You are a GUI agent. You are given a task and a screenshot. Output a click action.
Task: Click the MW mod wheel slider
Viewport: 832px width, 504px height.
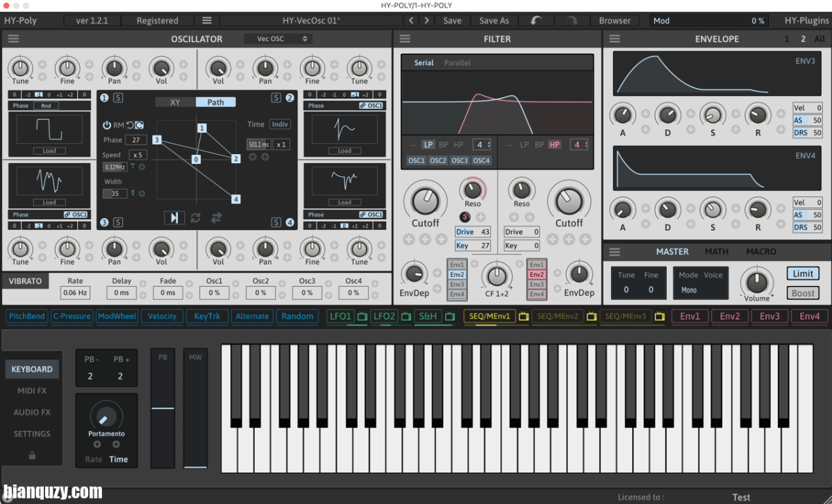coord(195,410)
